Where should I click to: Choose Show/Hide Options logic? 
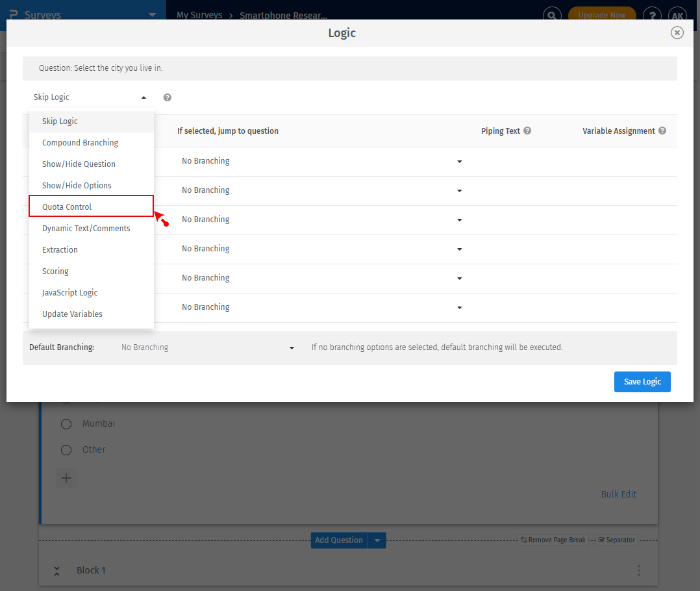[92, 185]
